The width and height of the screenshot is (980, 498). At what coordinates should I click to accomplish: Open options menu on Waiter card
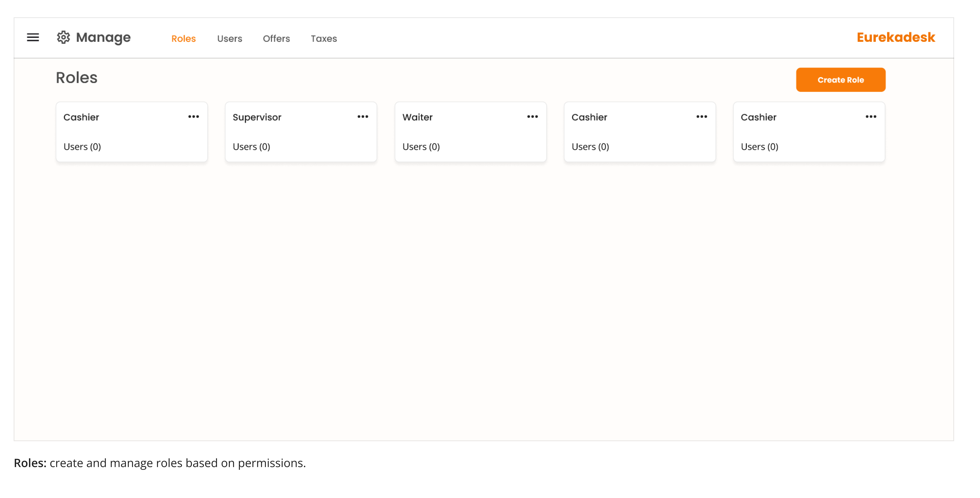point(532,117)
